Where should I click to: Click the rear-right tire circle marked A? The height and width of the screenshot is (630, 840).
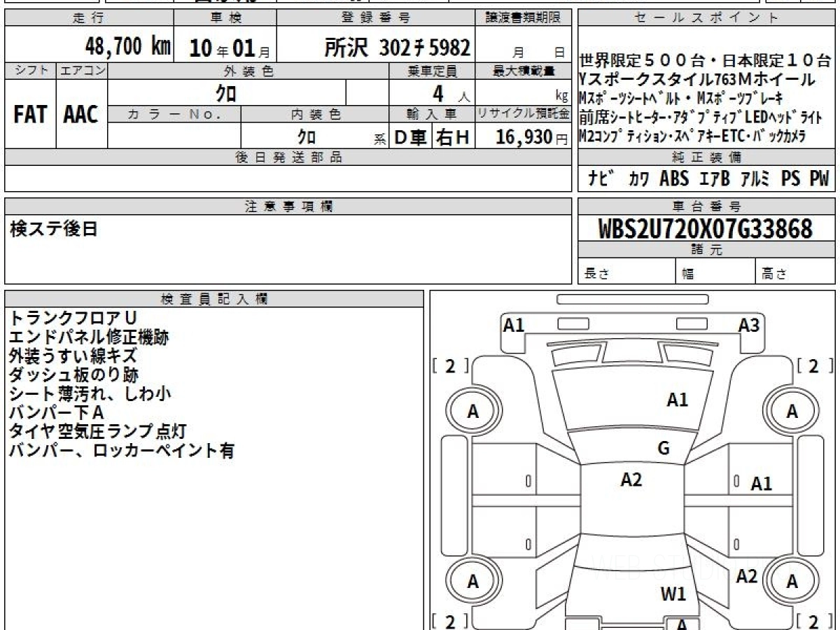click(x=792, y=582)
